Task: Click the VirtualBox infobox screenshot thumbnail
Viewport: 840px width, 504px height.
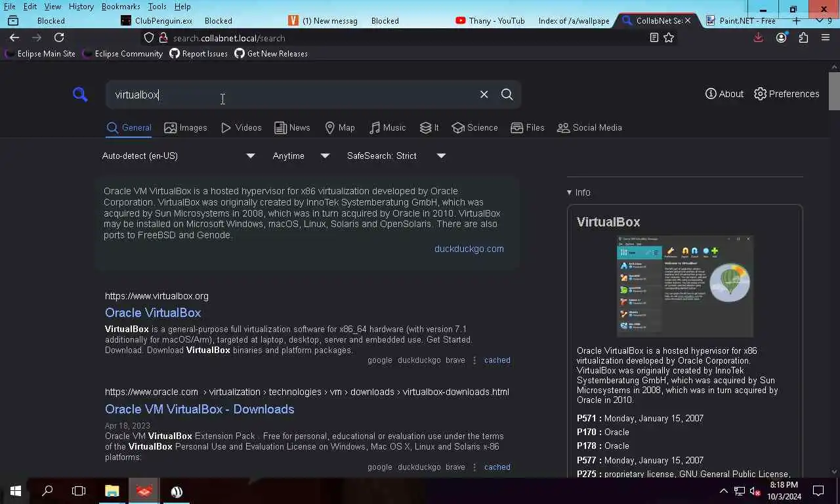Action: (x=684, y=286)
